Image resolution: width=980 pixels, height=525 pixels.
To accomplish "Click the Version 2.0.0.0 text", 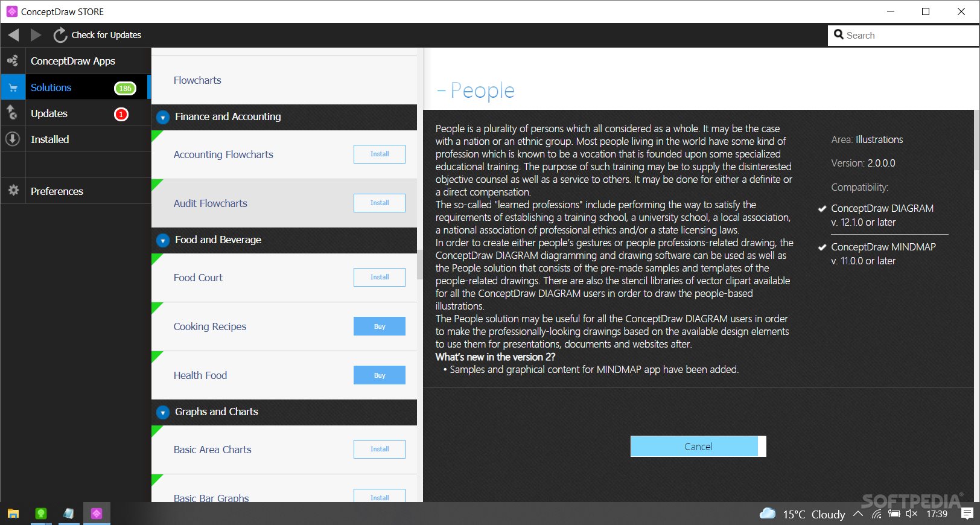I will [x=863, y=163].
